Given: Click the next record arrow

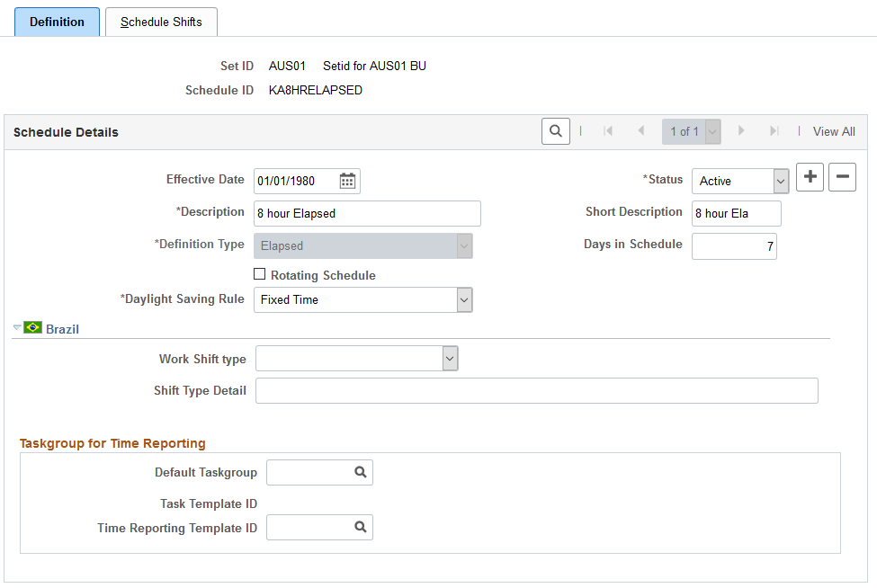Looking at the screenshot, I should pos(740,130).
